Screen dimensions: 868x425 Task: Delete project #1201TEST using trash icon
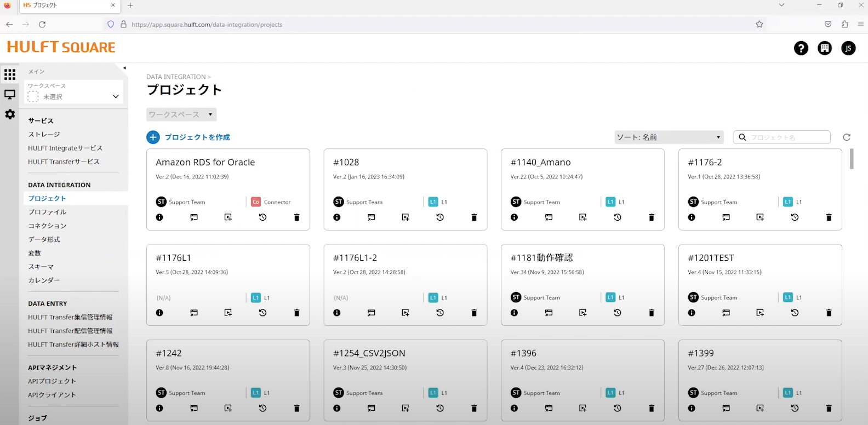(x=829, y=313)
